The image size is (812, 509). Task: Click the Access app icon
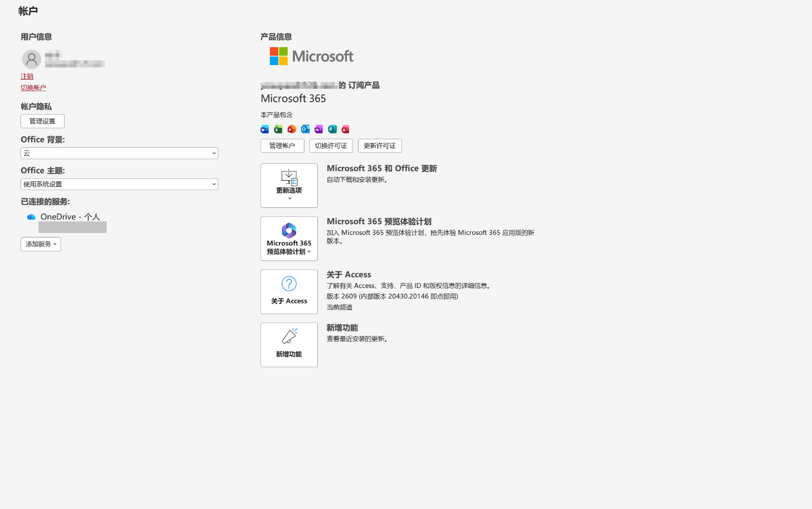click(x=345, y=129)
